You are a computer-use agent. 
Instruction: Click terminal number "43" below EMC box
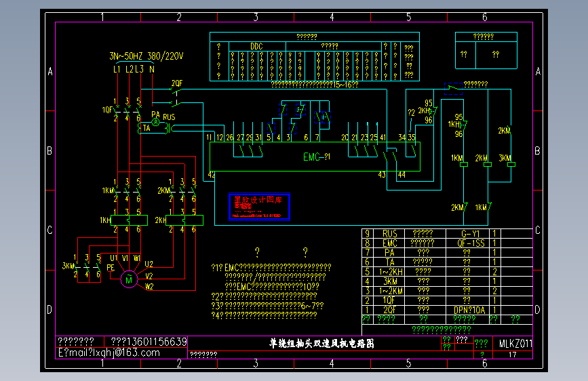click(382, 175)
